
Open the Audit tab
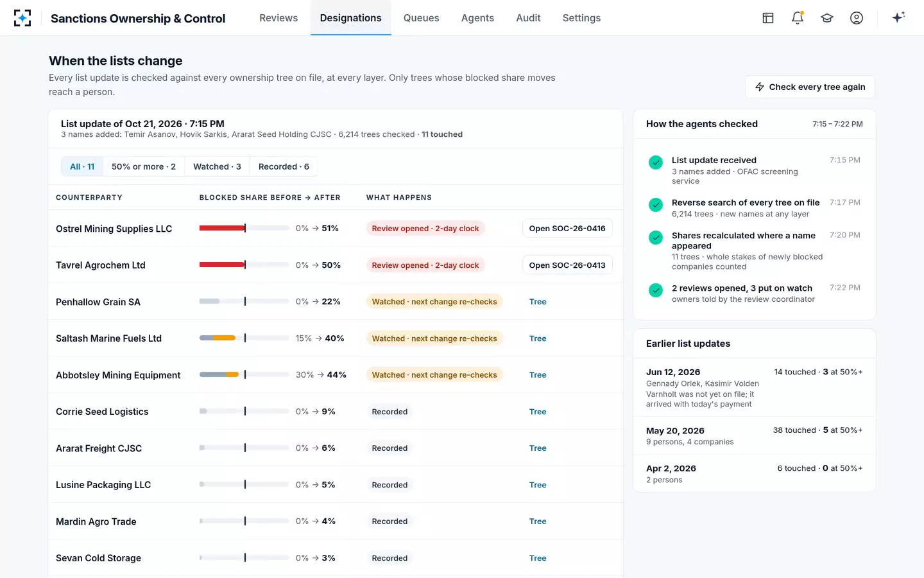pyautogui.click(x=528, y=18)
